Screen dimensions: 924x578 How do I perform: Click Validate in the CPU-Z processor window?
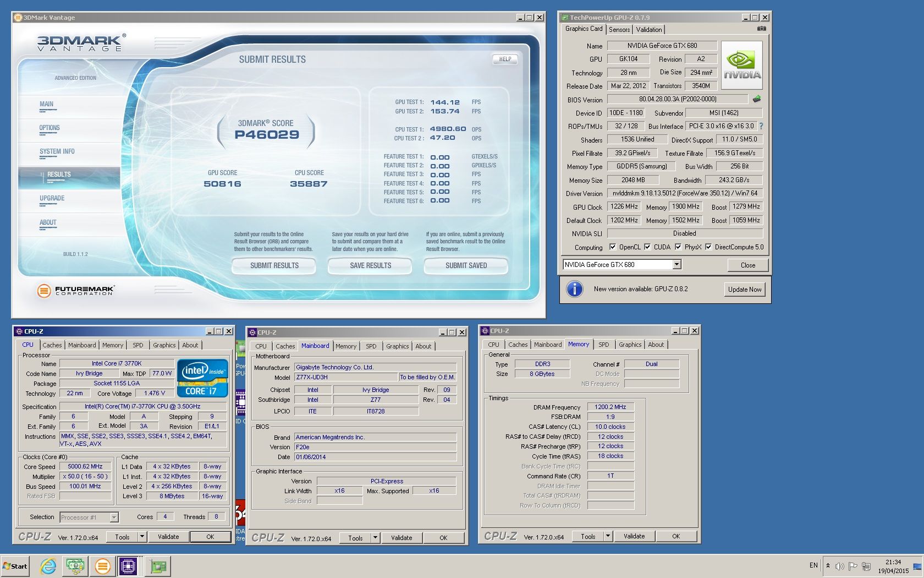click(x=168, y=537)
